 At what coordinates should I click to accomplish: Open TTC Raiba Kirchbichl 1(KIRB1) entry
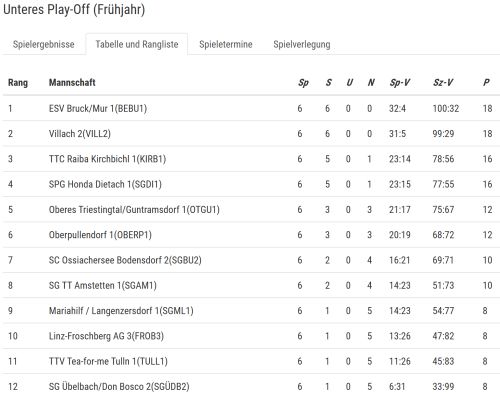point(107,159)
